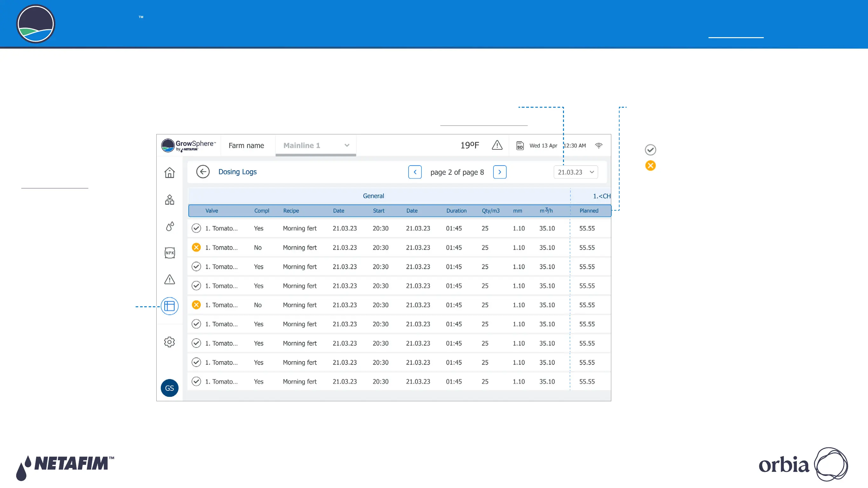This screenshot has width=868, height=488.
Task: Click the mm column header
Action: (518, 211)
